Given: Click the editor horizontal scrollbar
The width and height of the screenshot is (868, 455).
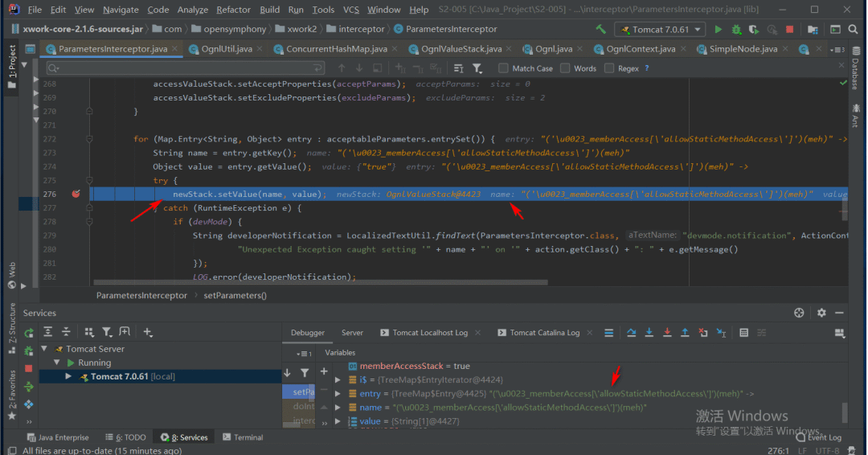Looking at the screenshot, I should (x=321, y=282).
